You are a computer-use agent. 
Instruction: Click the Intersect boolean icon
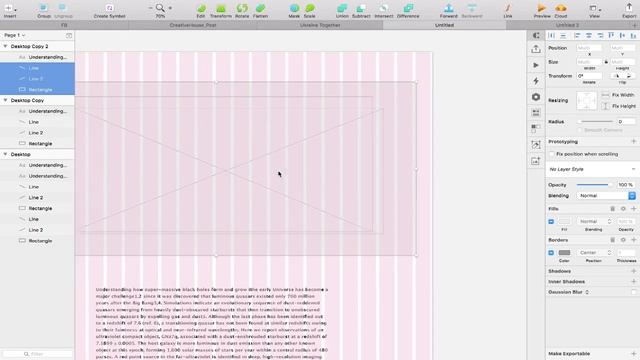(384, 8)
